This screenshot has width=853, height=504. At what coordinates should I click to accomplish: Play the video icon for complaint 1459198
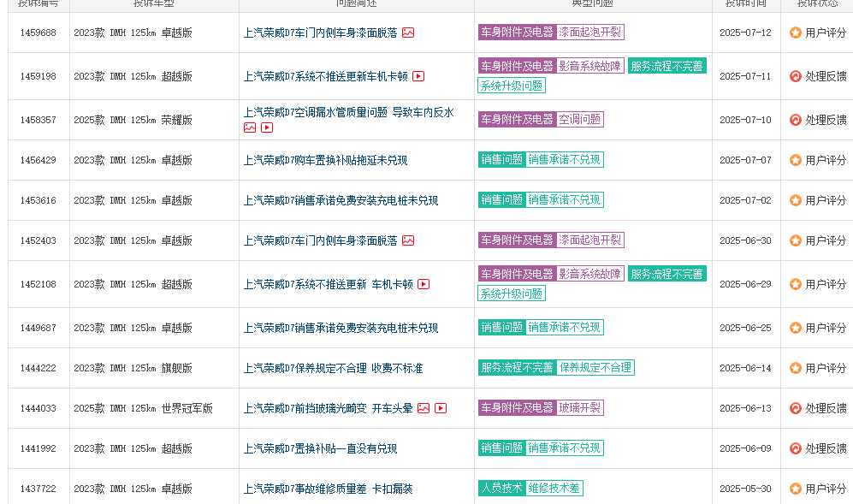pyautogui.click(x=418, y=76)
